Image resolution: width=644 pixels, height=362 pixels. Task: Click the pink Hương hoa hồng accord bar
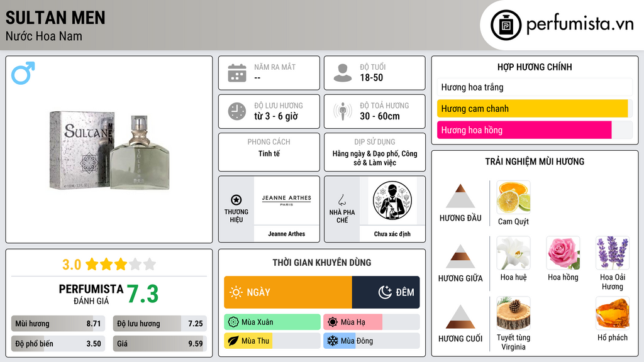coord(535,130)
